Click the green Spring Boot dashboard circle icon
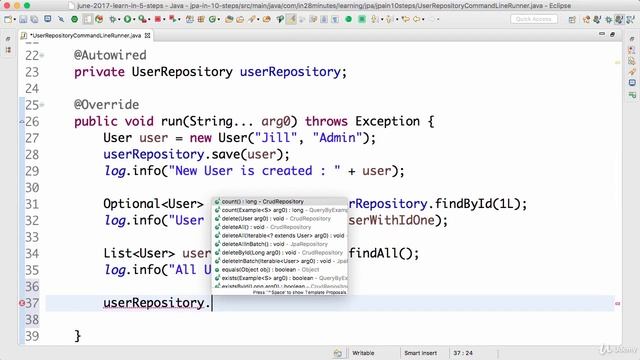Screen dimensions: 640x360 [x=349, y=19]
